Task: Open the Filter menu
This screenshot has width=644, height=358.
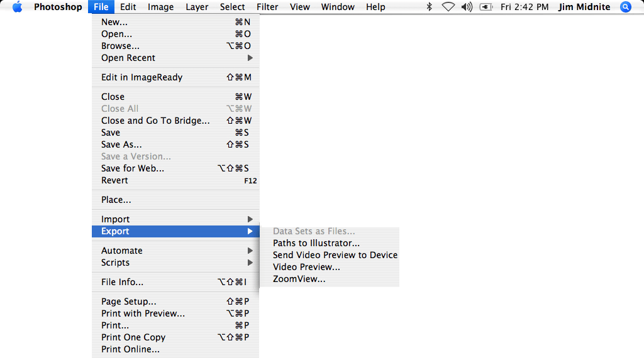Action: tap(267, 7)
